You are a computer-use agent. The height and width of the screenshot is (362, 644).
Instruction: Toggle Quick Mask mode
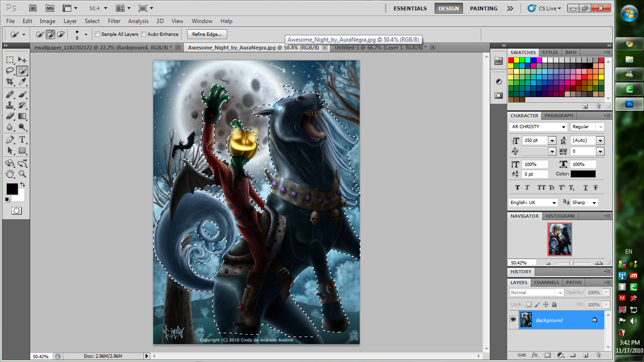tap(17, 211)
